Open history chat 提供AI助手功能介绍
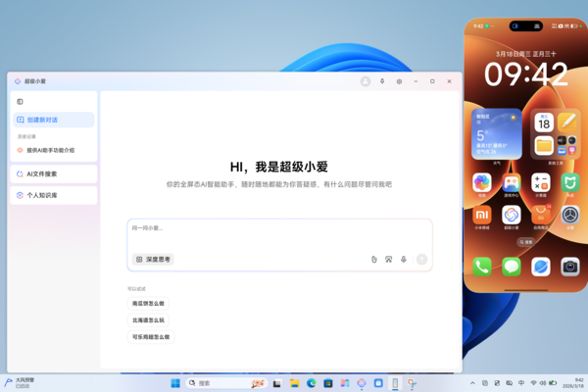 click(x=51, y=150)
